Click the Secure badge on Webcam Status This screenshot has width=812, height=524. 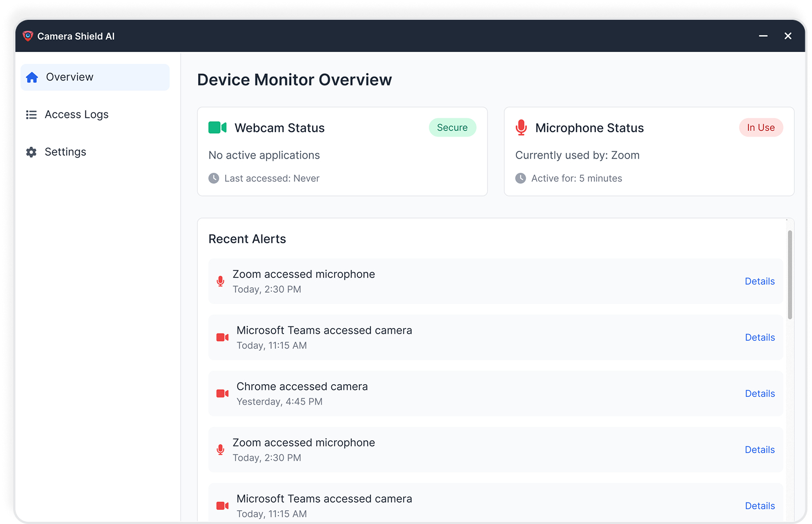coord(452,127)
